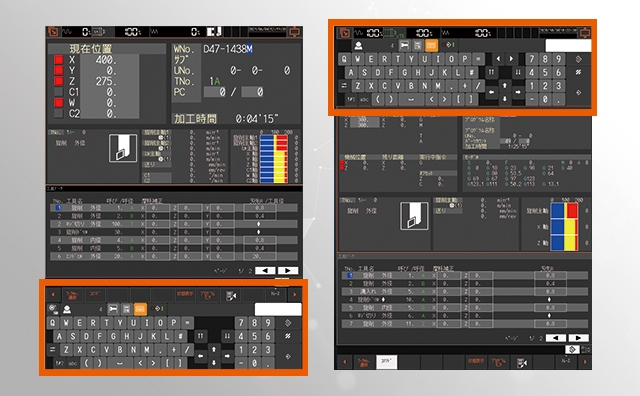This screenshot has width=640, height=396.
Task: Go to previous page in the table listing tool 7
Action: pyautogui.click(x=556, y=338)
